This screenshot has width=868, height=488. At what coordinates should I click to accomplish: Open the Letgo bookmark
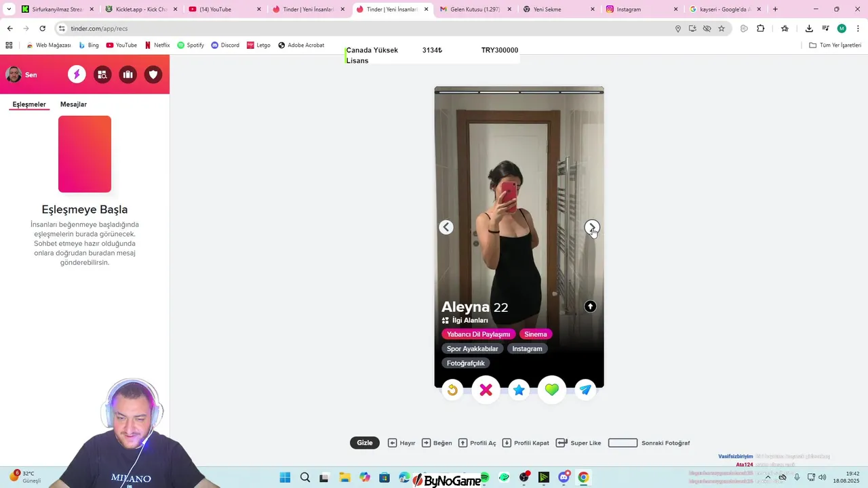pos(258,45)
